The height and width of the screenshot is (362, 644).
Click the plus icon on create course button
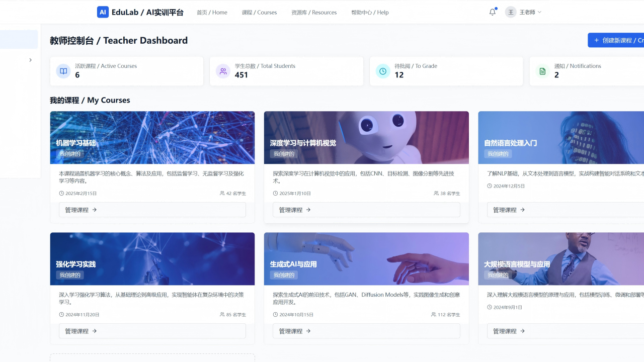pos(597,40)
